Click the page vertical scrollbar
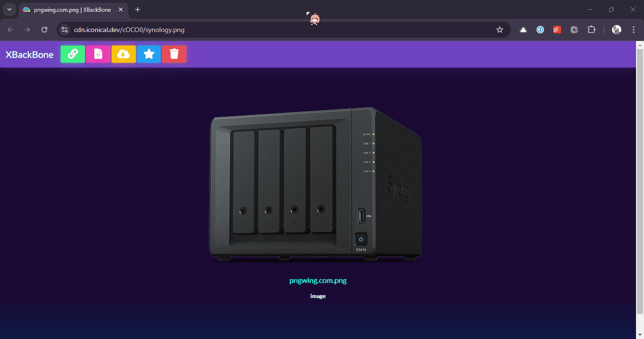This screenshot has height=339, width=644. point(640,182)
